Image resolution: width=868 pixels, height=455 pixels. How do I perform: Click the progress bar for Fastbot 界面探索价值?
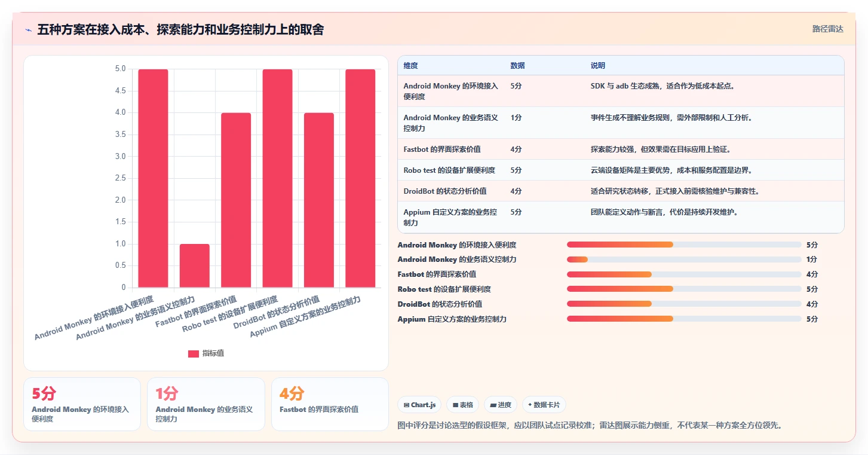pyautogui.click(x=684, y=274)
